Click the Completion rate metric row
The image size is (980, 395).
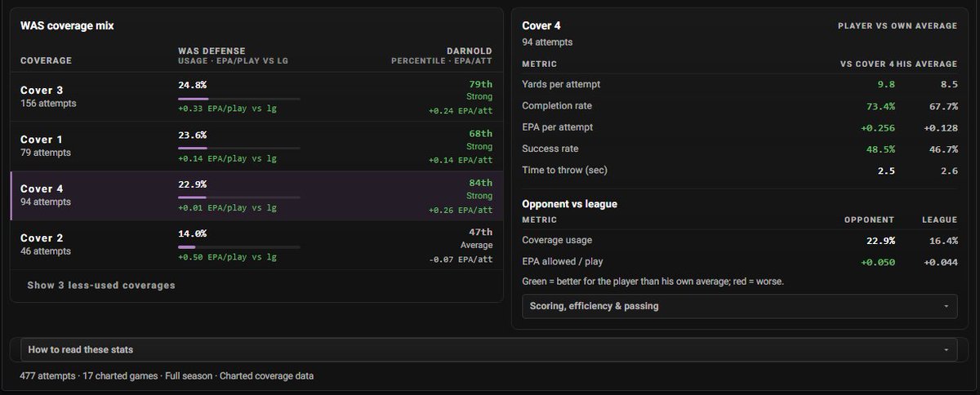click(740, 106)
